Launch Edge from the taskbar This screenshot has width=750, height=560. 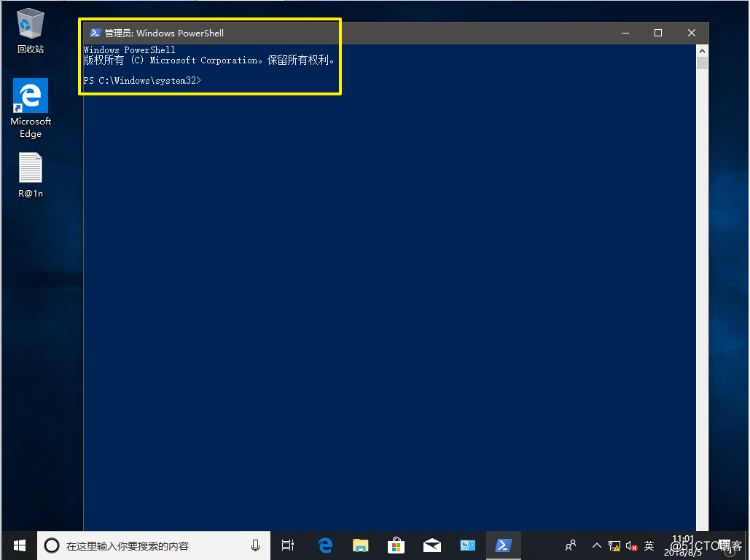pyautogui.click(x=325, y=545)
